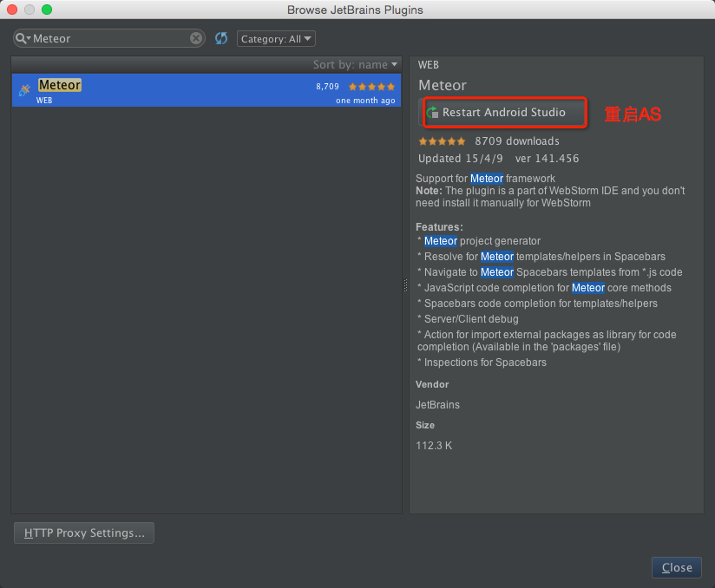Click the 'JetBrains' vendor name
The height and width of the screenshot is (588, 715).
pyautogui.click(x=437, y=405)
